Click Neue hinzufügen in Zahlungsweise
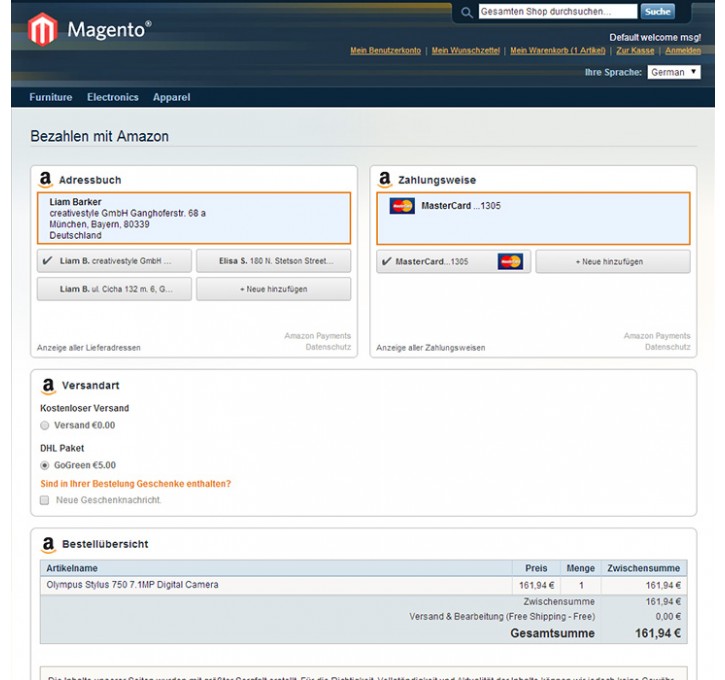This screenshot has width=725, height=680. (x=613, y=262)
